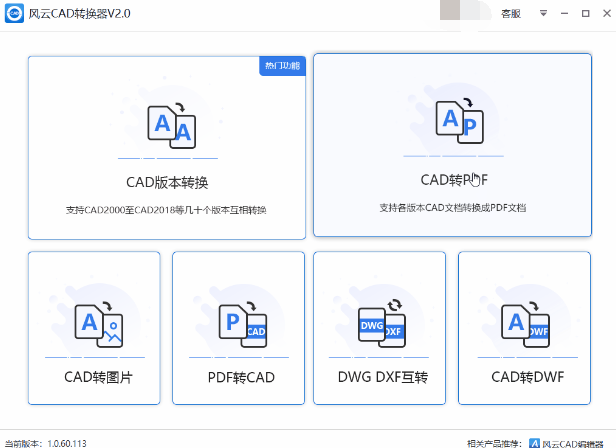
Task: Click the user avatar in title bar
Action: (466, 10)
